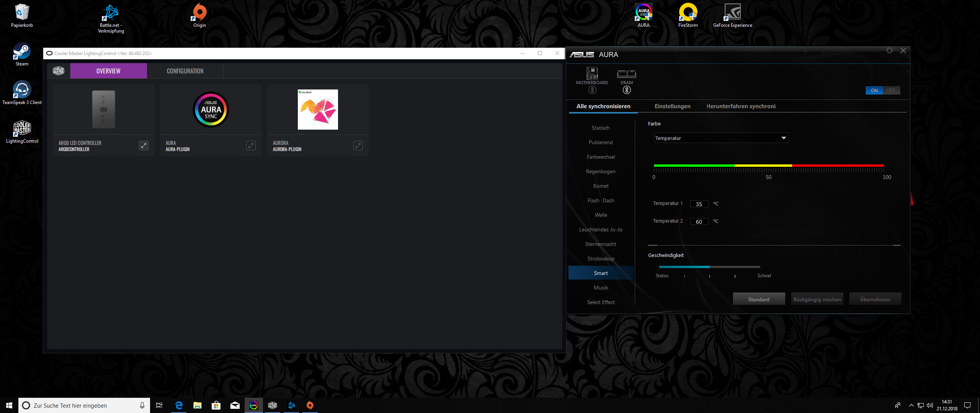Click the Geschwindigkeit speed slider
Screen dimensions: 980x413
(709, 267)
